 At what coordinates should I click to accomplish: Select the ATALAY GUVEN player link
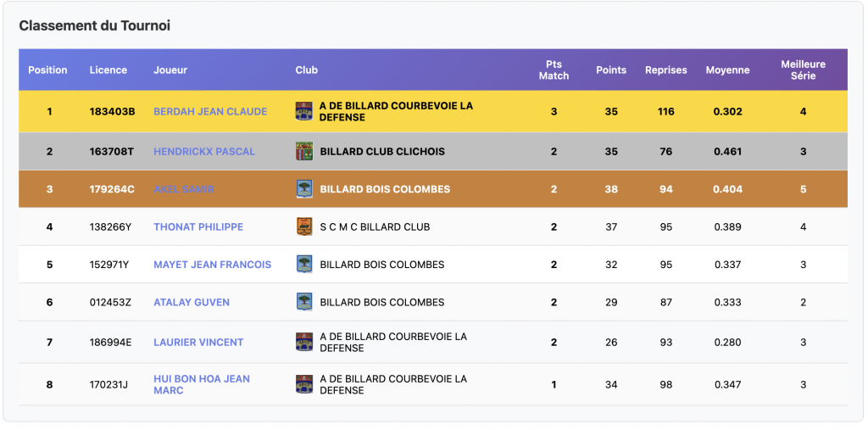pos(192,302)
